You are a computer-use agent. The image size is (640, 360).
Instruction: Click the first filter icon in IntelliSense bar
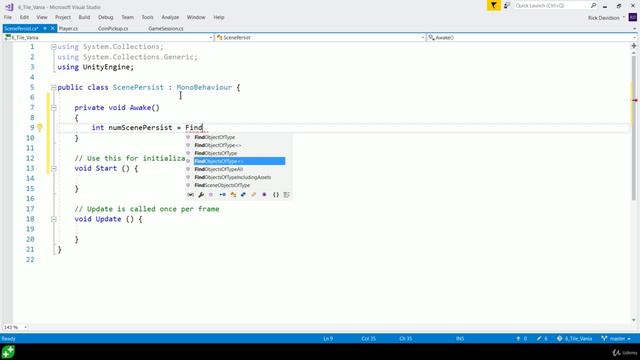(x=191, y=195)
